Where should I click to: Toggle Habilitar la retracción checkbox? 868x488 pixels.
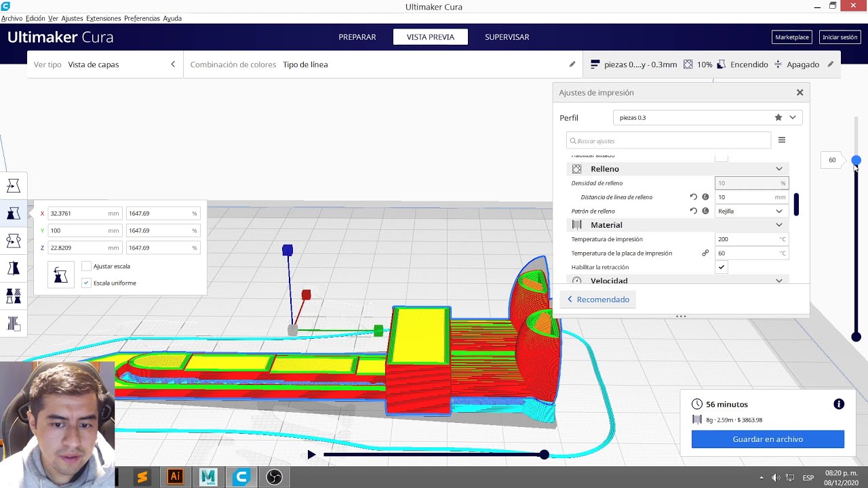point(722,267)
